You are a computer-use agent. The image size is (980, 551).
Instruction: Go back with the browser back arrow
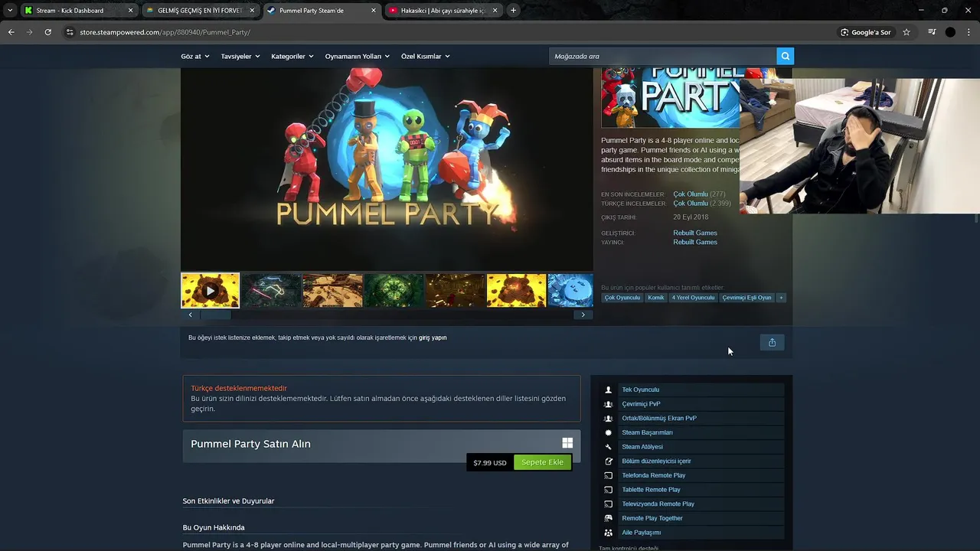tap(11, 32)
